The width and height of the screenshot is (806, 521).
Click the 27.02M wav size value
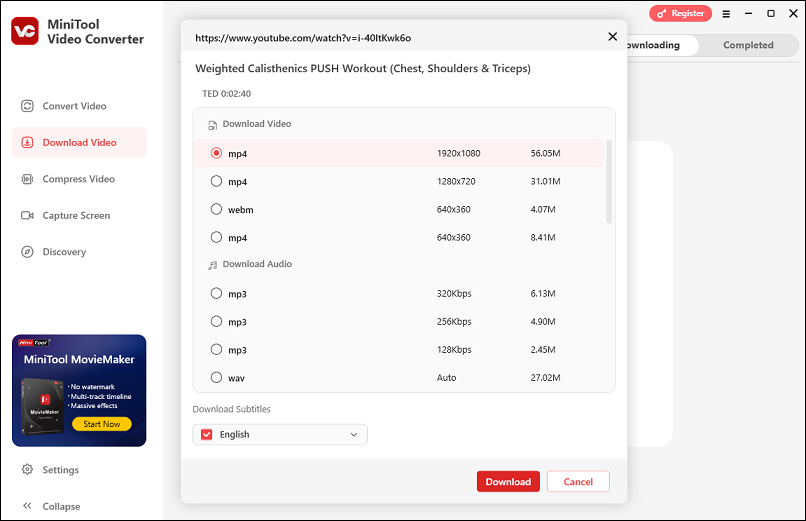[545, 378]
